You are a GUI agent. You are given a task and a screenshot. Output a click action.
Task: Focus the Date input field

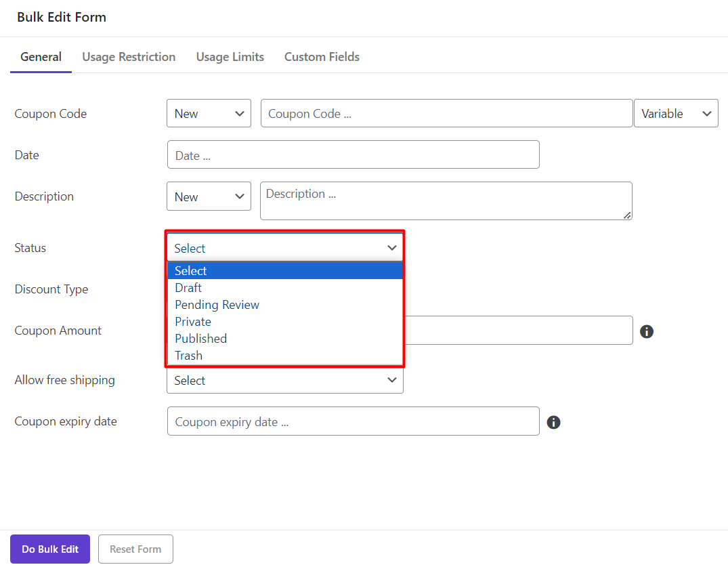pyautogui.click(x=353, y=155)
